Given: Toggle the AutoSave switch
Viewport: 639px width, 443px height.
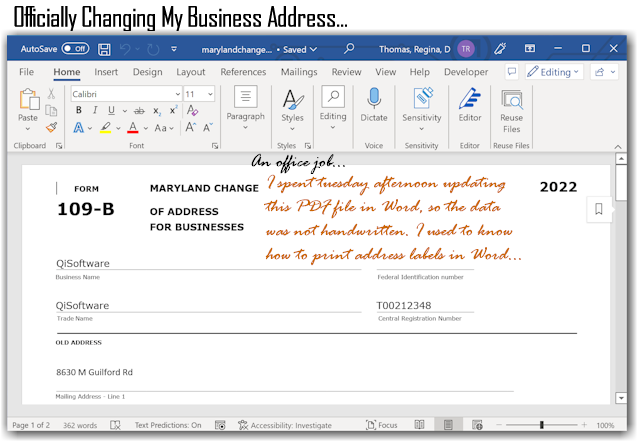Looking at the screenshot, I should tap(75, 49).
